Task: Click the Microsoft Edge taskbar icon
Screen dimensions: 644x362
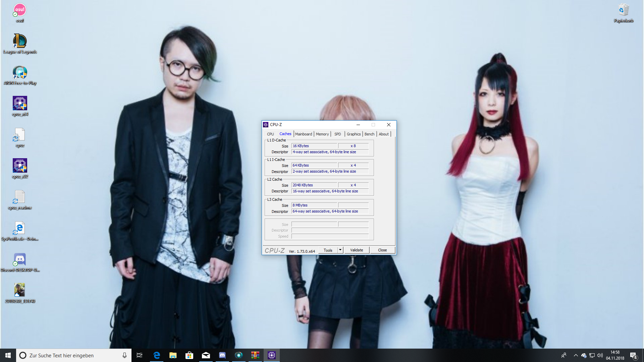Action: 157,355
